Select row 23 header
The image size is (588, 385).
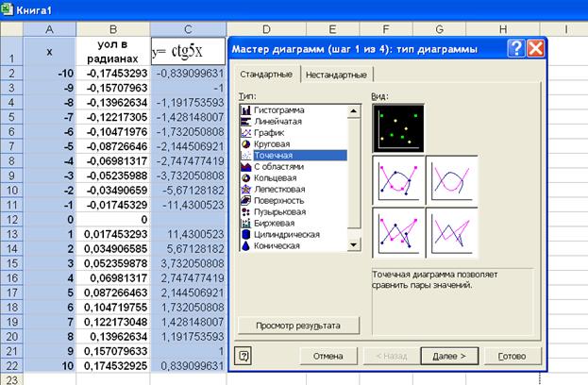(x=12, y=379)
